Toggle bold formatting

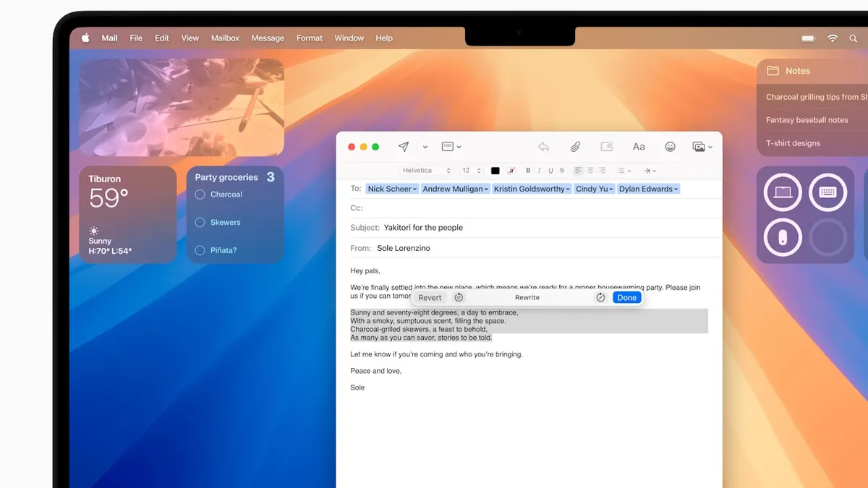pos(528,171)
